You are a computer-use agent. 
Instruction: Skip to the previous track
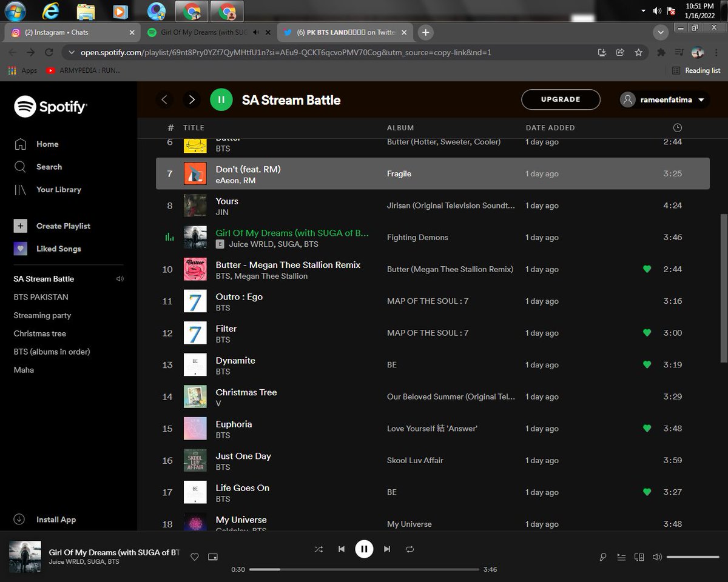[x=342, y=549]
